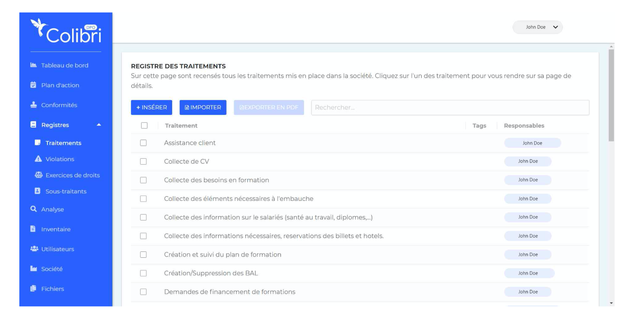Check the Collecte de CV checkbox

tap(143, 161)
